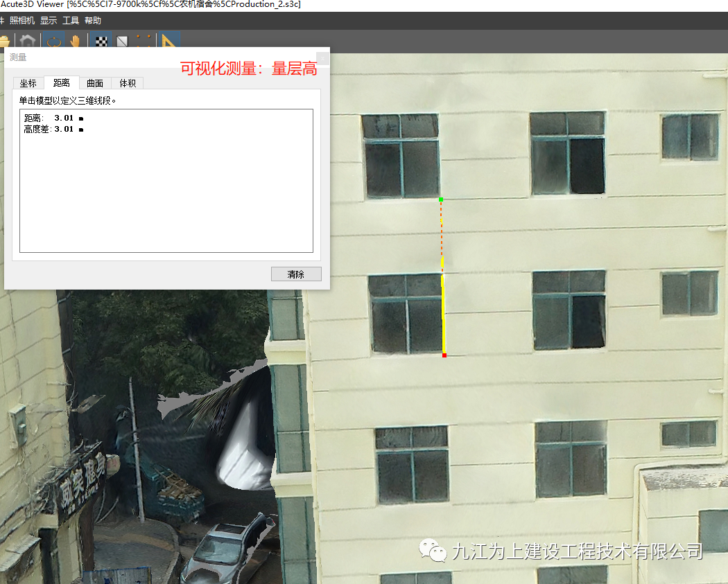The image size is (728, 584).
Task: Click the Home view icon
Action: coord(27,42)
